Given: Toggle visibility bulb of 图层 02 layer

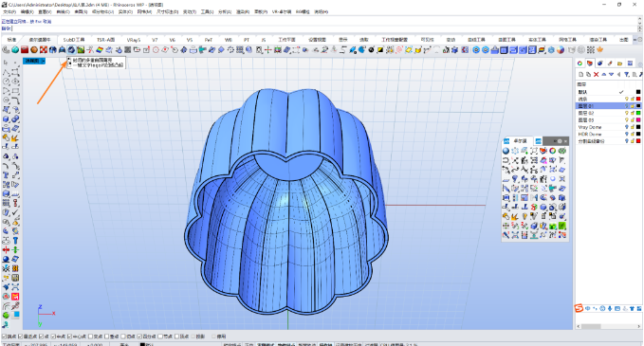Looking at the screenshot, I should click(627, 113).
